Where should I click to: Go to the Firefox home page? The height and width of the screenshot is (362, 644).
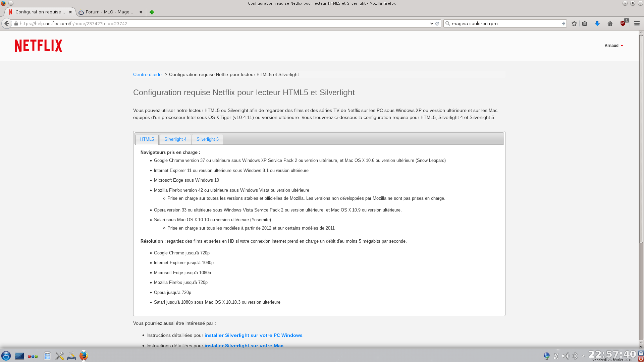(610, 23)
